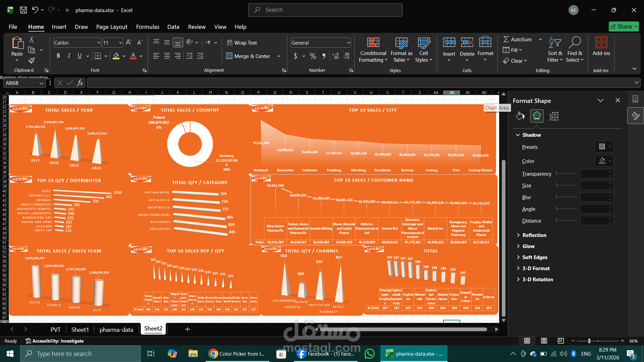Click the Insert cells icon

click(449, 43)
